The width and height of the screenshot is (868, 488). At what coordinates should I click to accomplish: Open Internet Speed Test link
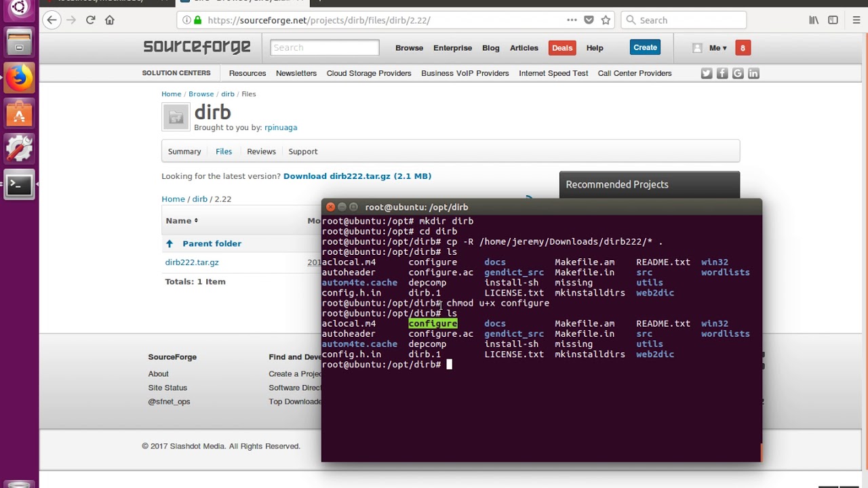(553, 73)
